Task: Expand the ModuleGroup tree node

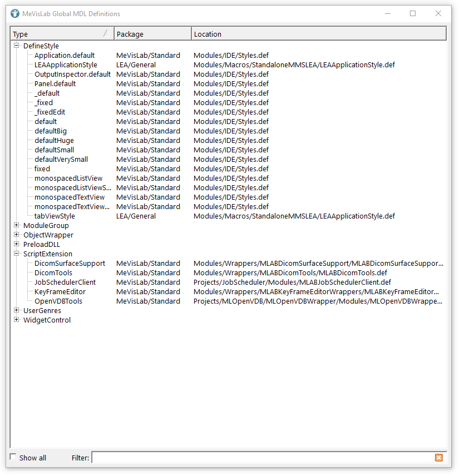Action: tap(17, 226)
